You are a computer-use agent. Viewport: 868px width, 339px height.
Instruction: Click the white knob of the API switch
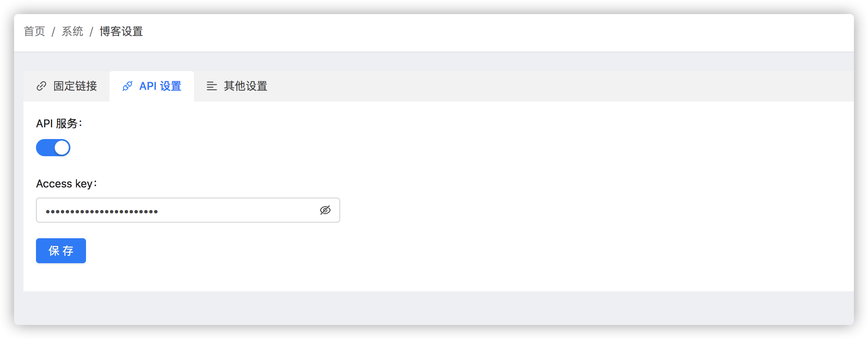pyautogui.click(x=61, y=148)
